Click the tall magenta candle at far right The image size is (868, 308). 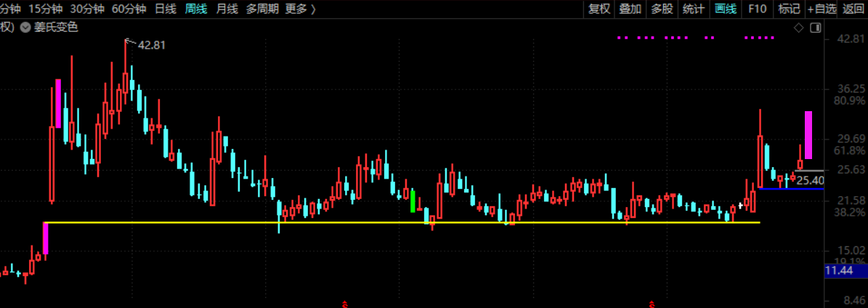pos(808,135)
